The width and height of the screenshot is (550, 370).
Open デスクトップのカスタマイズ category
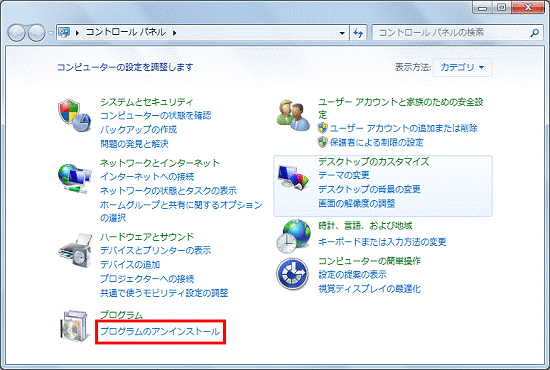click(x=374, y=162)
